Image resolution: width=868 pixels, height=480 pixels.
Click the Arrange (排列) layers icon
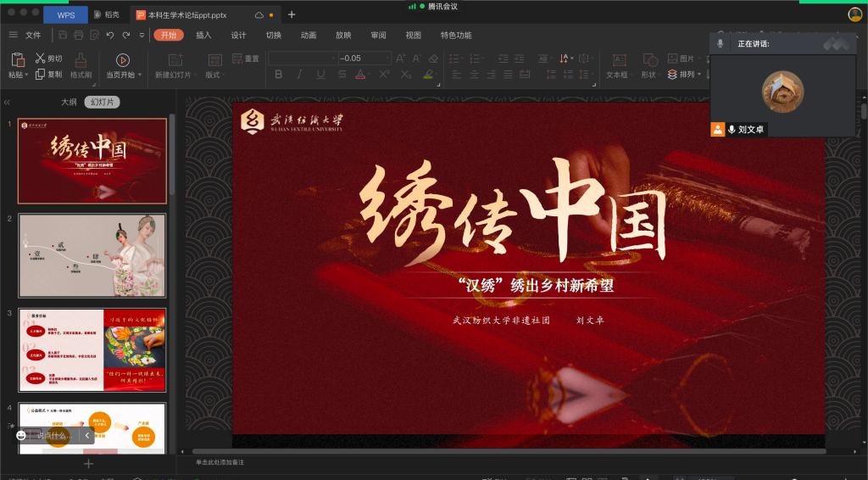(674, 75)
